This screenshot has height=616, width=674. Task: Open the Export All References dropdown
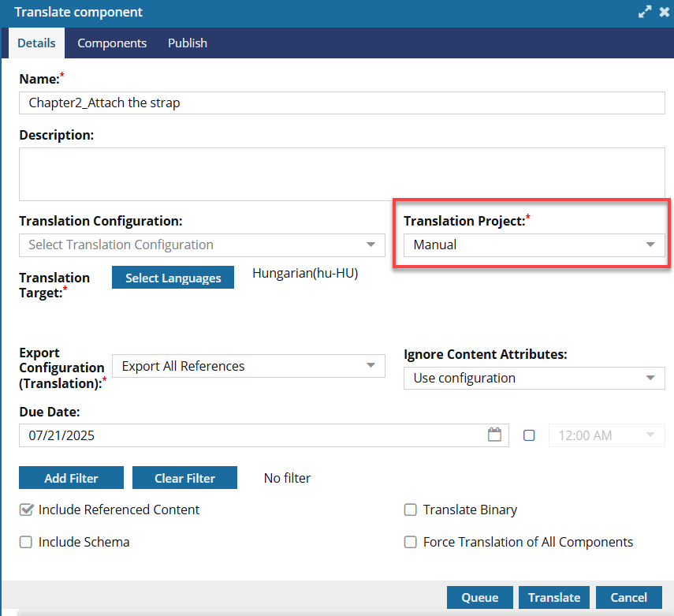click(248, 366)
